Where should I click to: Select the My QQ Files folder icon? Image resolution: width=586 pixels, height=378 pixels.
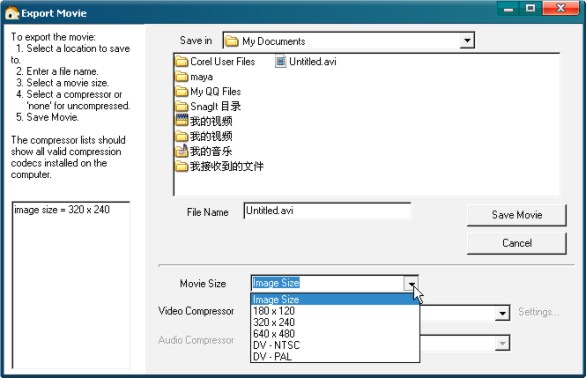182,92
